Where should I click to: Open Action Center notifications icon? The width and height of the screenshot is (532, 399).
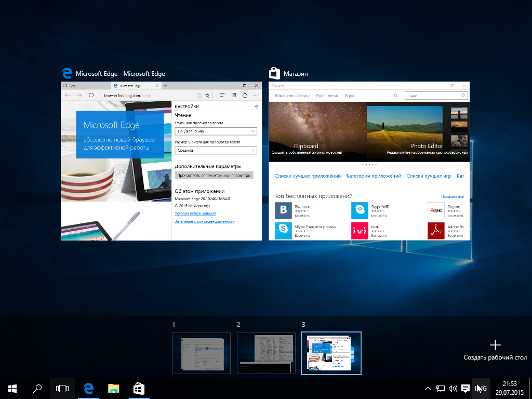465,389
